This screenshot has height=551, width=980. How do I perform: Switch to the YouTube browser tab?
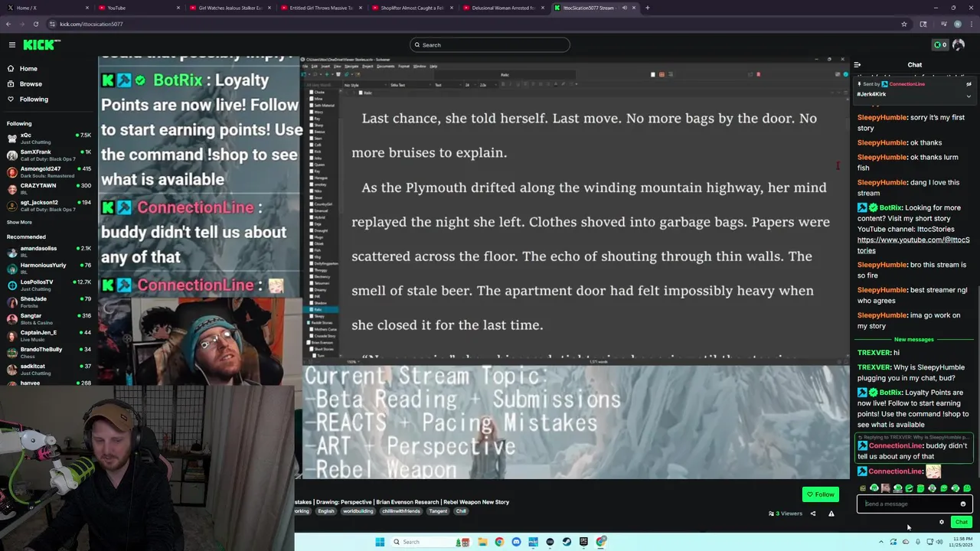(138, 8)
